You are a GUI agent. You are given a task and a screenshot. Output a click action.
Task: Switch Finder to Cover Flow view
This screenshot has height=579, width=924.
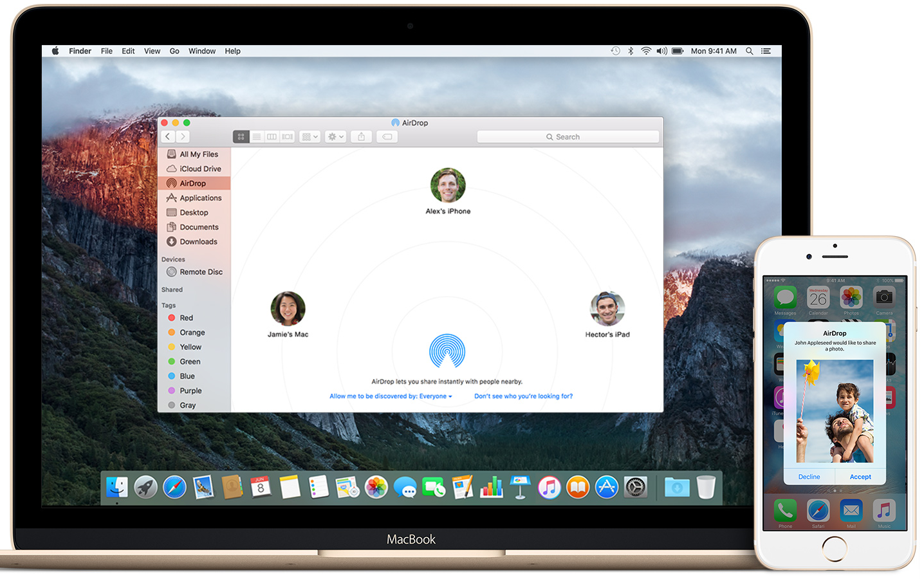287,136
